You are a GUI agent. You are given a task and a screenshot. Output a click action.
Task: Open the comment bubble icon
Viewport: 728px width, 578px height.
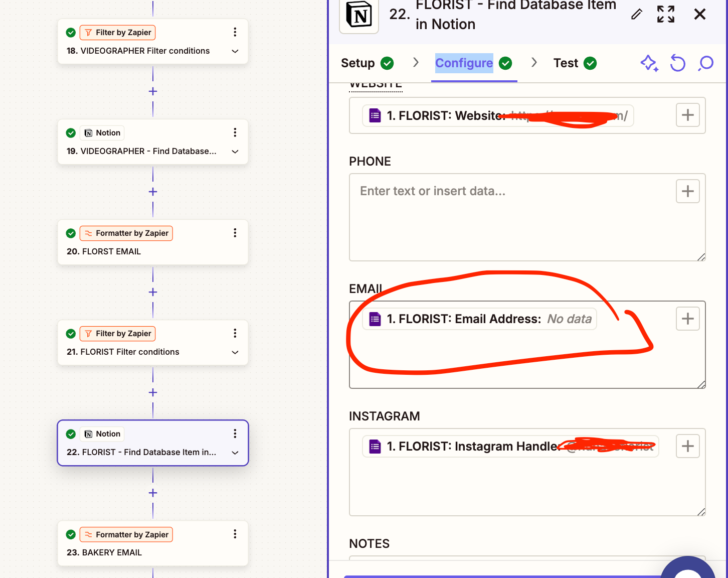point(706,63)
